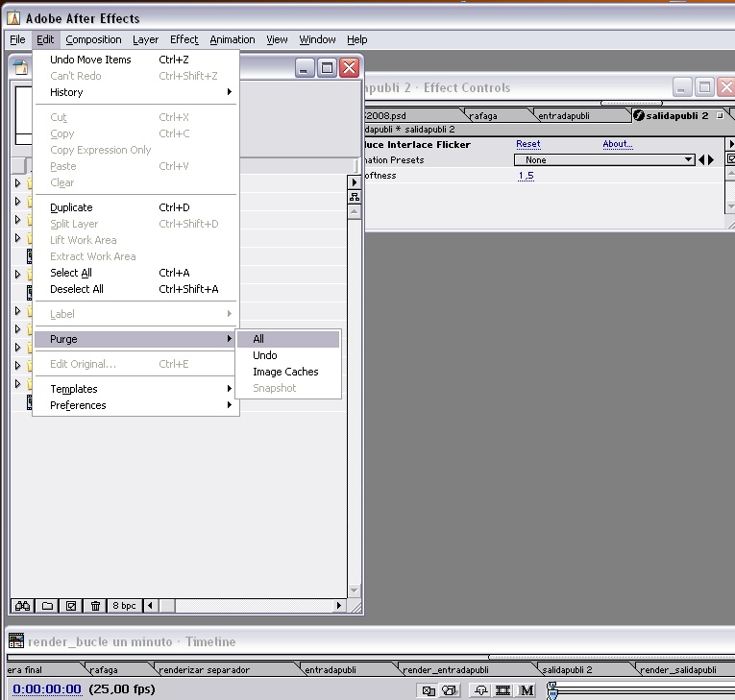Toggle Frame Blending switch in Timeline

pyautogui.click(x=502, y=690)
